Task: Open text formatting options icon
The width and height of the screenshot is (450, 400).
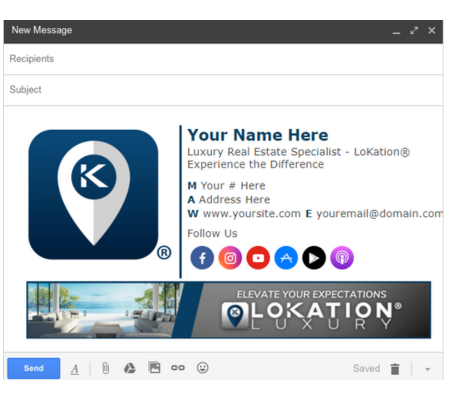Action: tap(75, 369)
